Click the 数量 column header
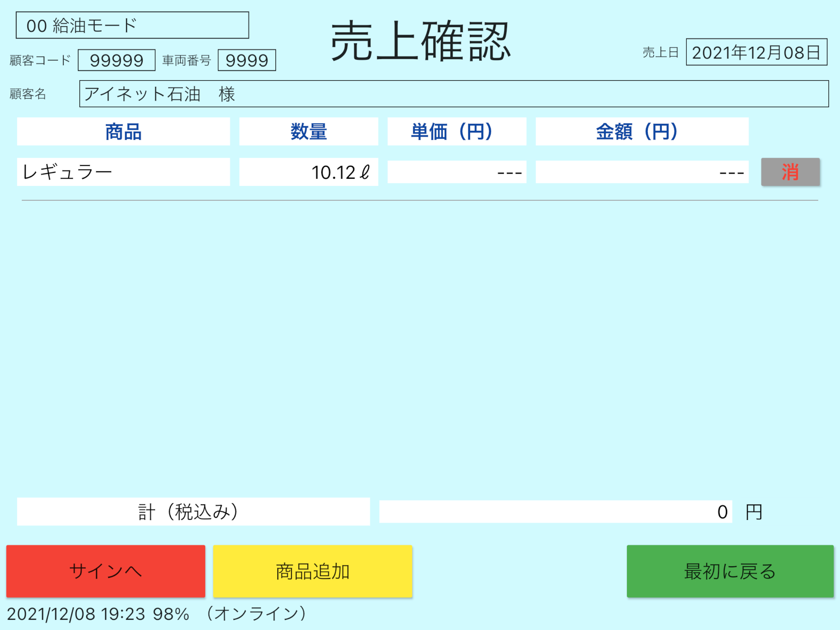Viewport: 840px width, 630px height. click(x=308, y=131)
